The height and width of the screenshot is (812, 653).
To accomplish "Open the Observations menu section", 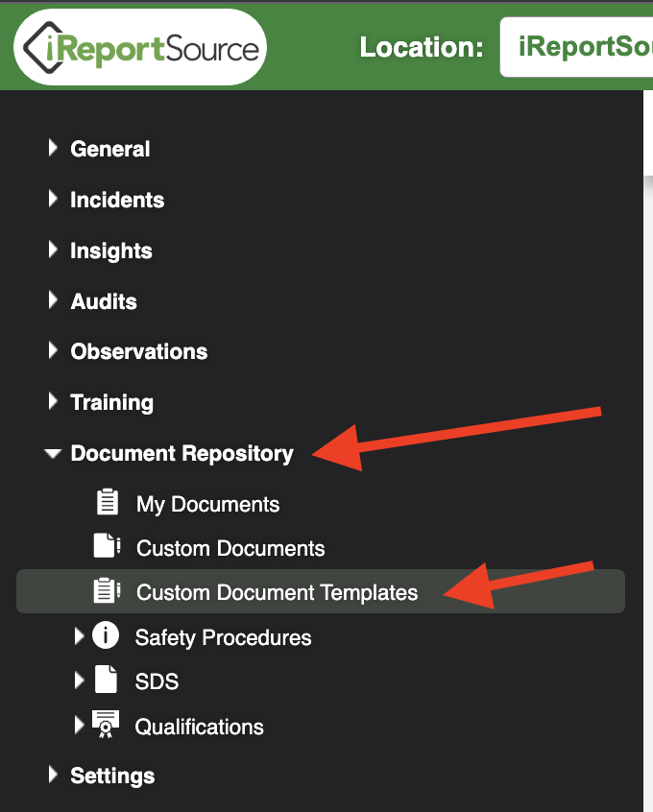I will [x=139, y=351].
